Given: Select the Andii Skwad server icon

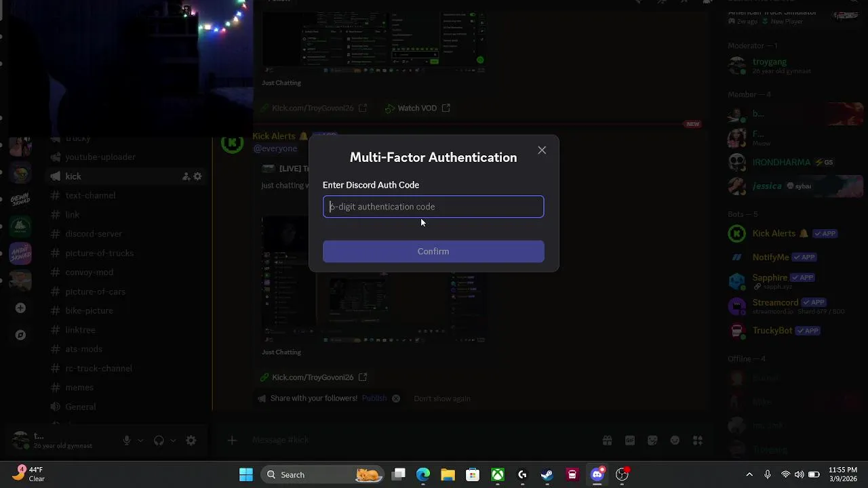Looking at the screenshot, I should coord(20,253).
